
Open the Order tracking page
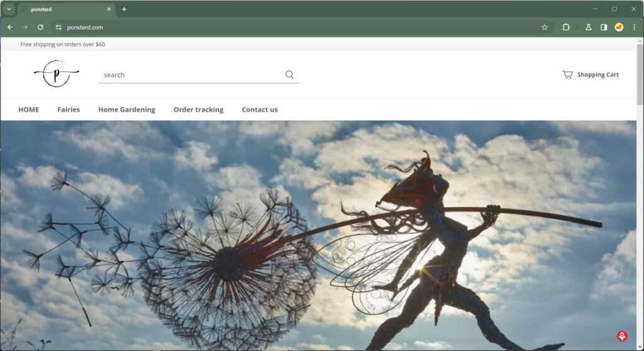tap(198, 109)
